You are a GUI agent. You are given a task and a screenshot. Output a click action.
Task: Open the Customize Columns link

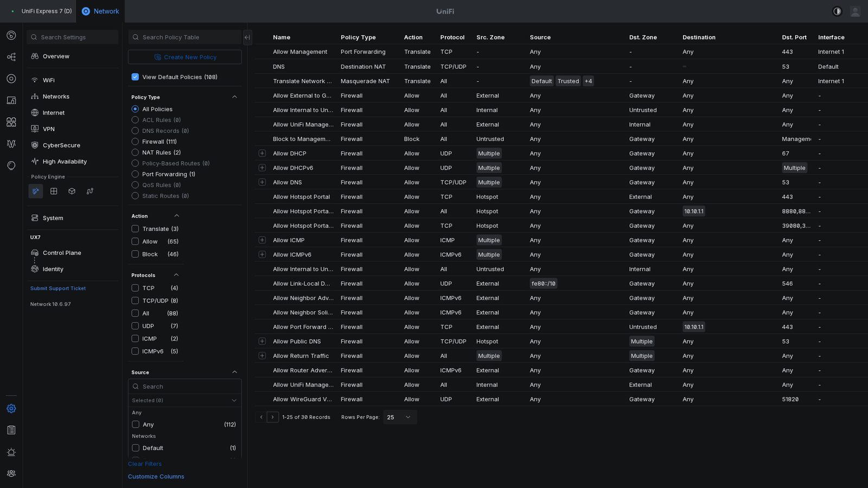(156, 477)
